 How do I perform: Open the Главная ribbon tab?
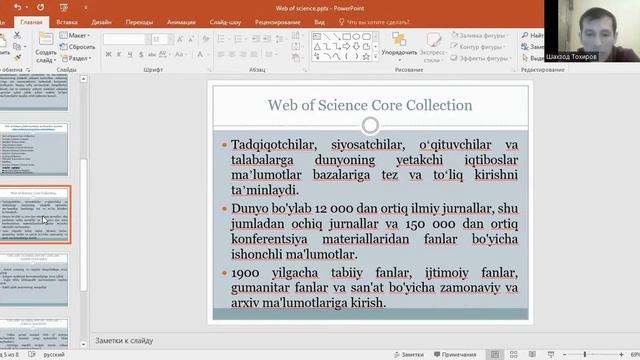pyautogui.click(x=31, y=22)
